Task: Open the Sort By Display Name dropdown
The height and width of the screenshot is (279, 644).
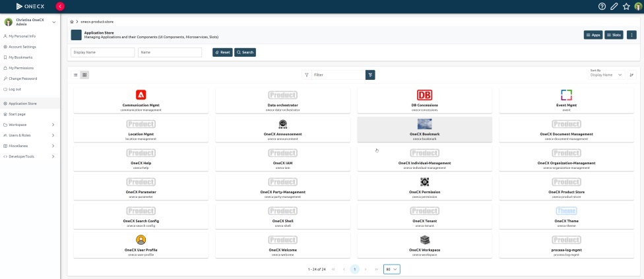Action: click(x=606, y=75)
